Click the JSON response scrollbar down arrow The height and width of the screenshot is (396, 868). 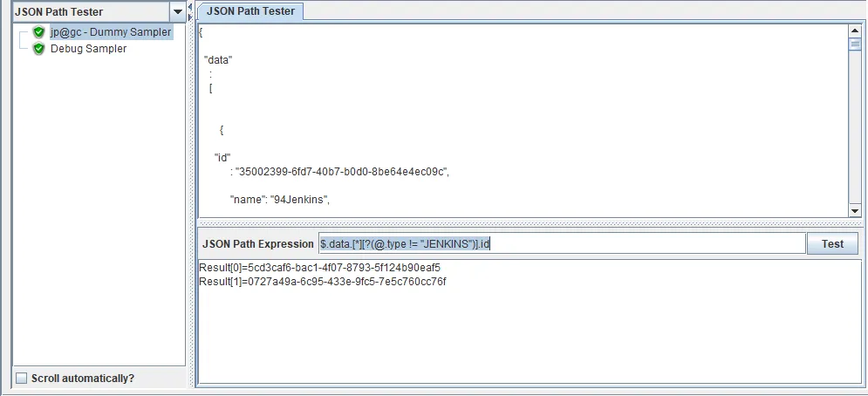[855, 211]
